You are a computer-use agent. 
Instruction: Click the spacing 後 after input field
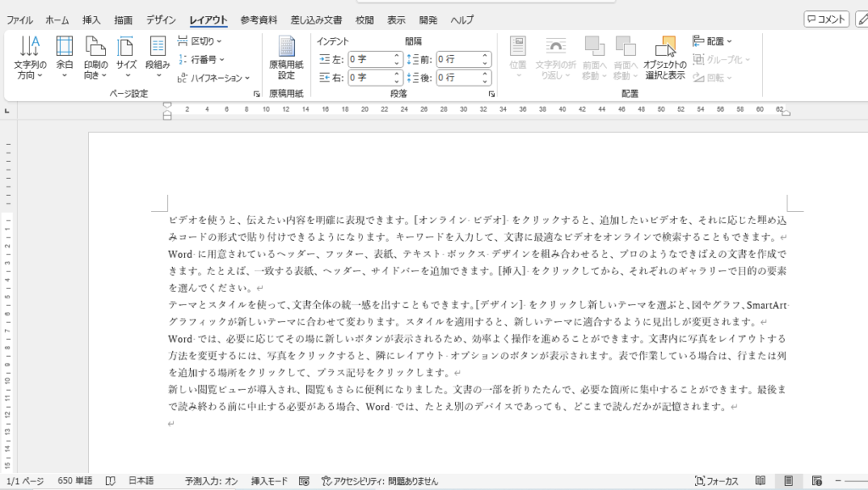(x=459, y=77)
